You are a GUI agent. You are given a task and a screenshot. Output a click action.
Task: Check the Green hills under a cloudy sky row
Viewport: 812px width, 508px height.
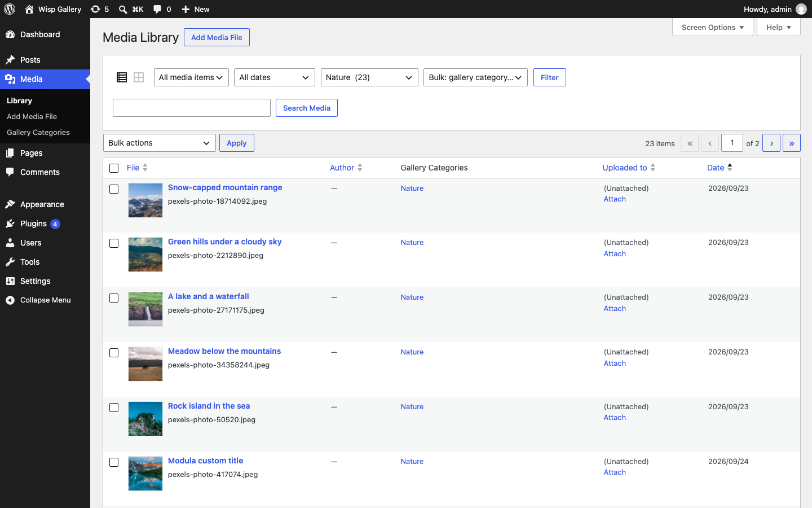pos(114,243)
